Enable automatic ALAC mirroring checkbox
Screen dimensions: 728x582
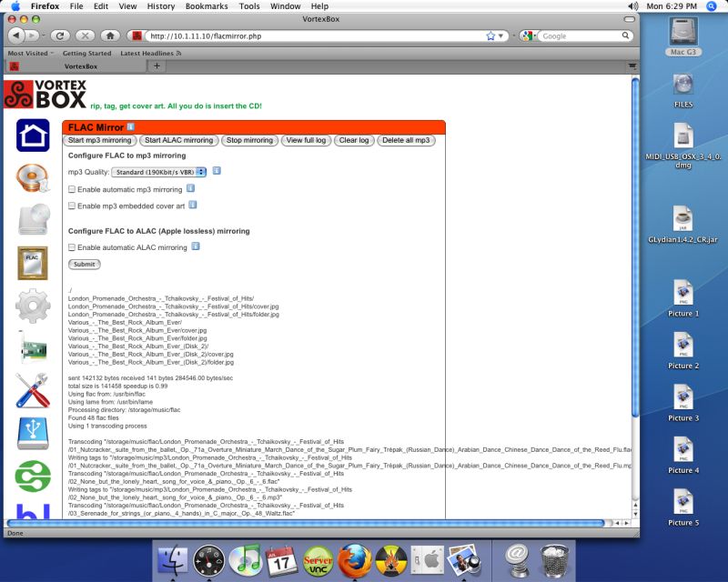tap(72, 247)
